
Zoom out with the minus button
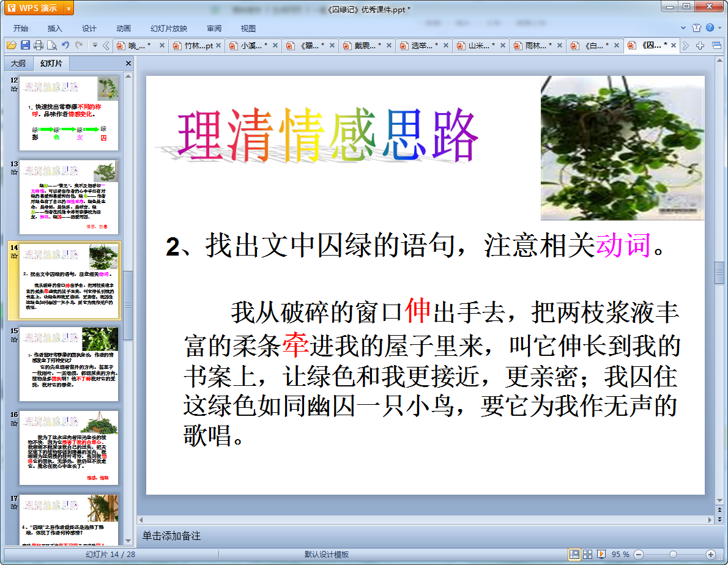pos(639,555)
